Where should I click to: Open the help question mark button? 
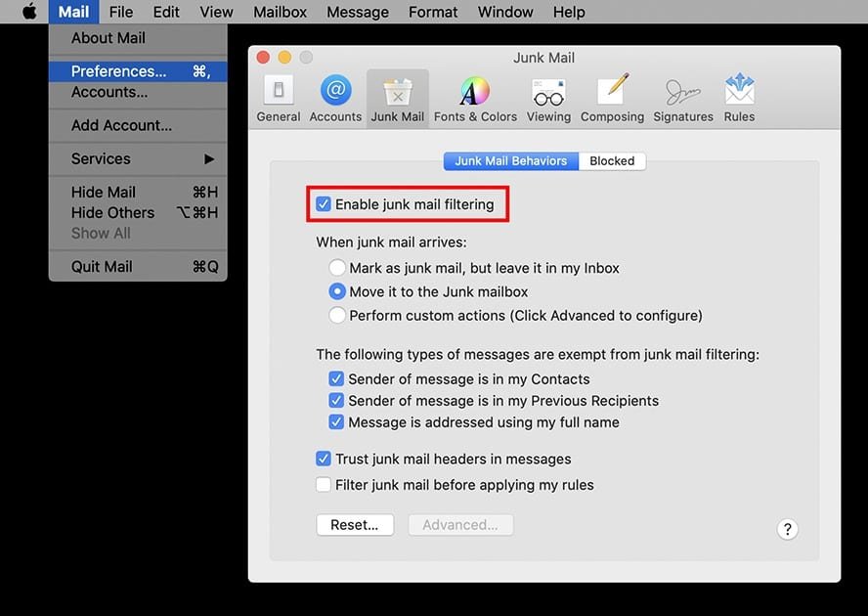[x=787, y=529]
